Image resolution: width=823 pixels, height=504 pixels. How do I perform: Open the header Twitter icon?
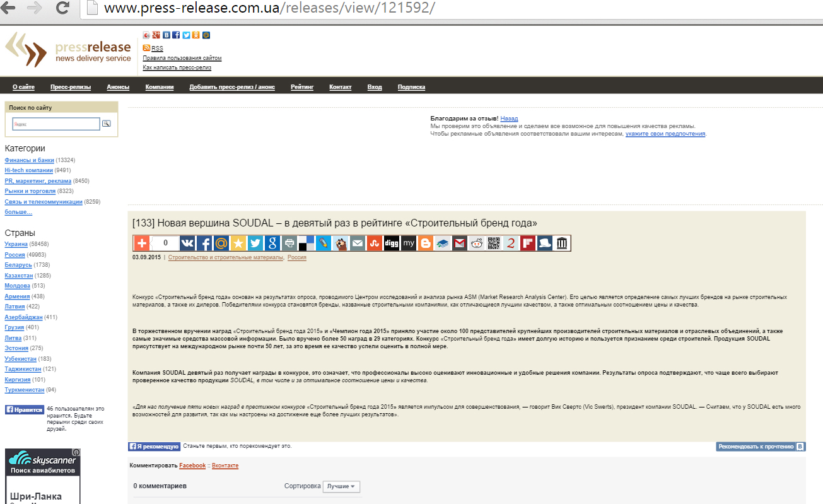pyautogui.click(x=186, y=35)
